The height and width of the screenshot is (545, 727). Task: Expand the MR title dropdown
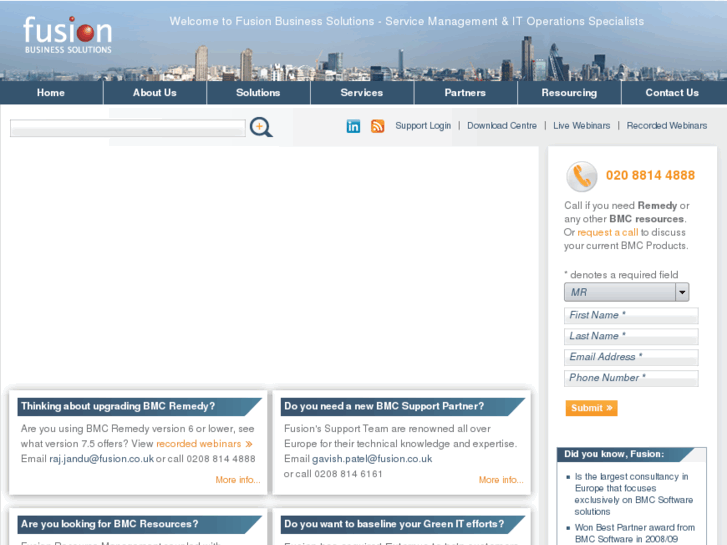tap(626, 292)
